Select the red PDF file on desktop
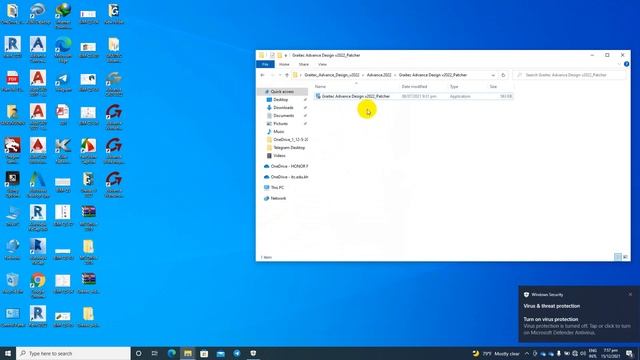The height and width of the screenshot is (360, 640). click(x=12, y=82)
